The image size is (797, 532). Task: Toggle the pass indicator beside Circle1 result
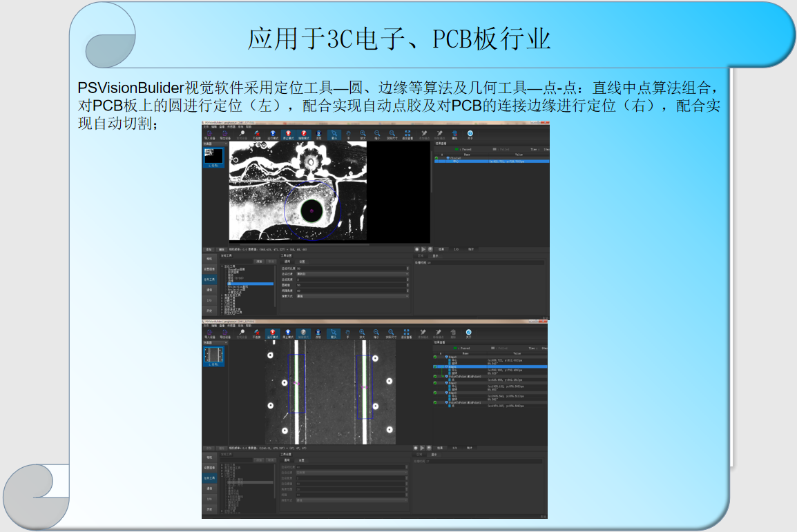(x=436, y=157)
